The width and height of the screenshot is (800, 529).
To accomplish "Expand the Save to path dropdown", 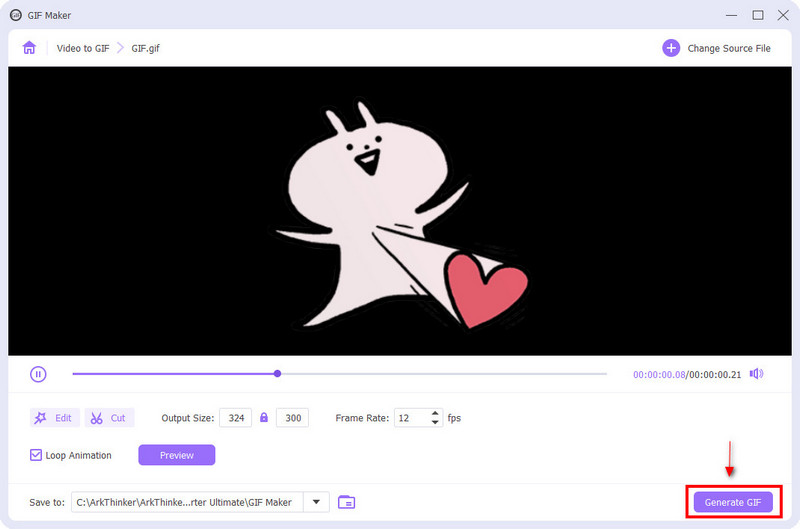I will coord(316,502).
